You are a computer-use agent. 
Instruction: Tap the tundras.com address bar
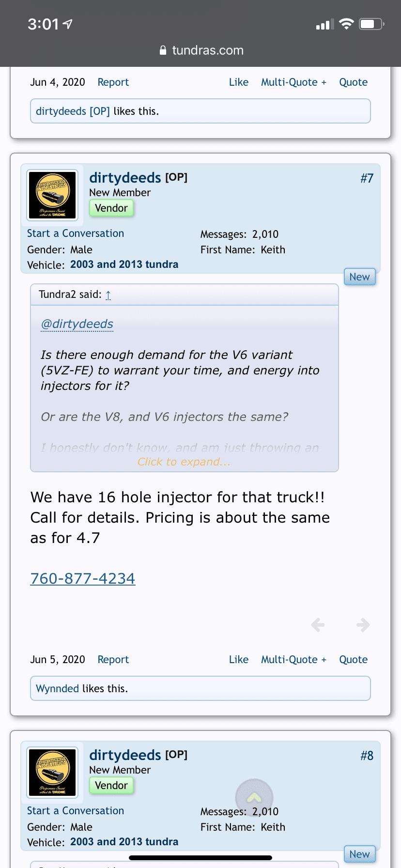[x=200, y=50]
